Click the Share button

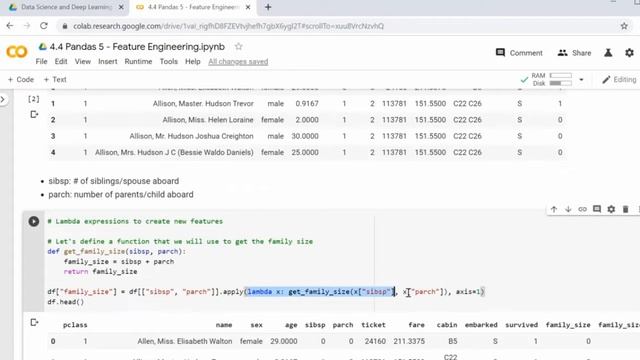(x=574, y=53)
